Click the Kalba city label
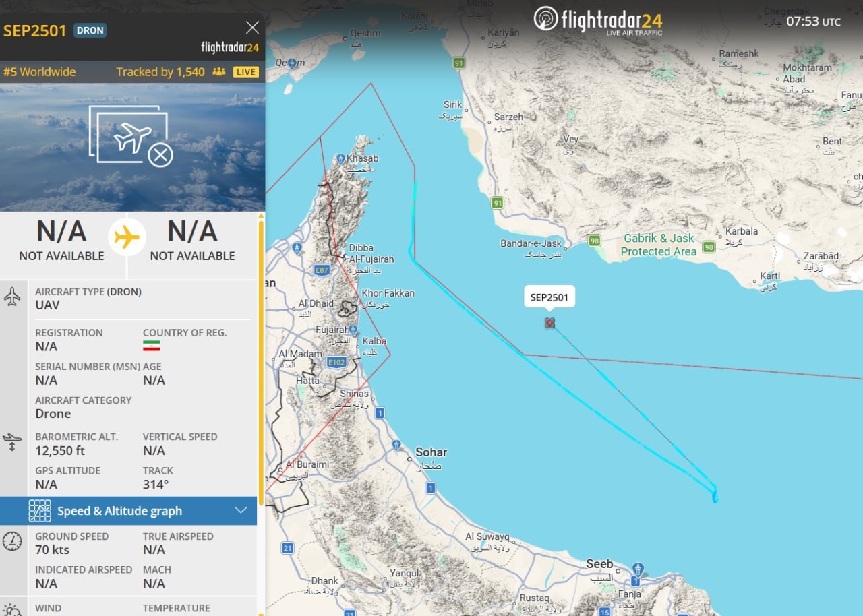863x616 pixels. (375, 341)
